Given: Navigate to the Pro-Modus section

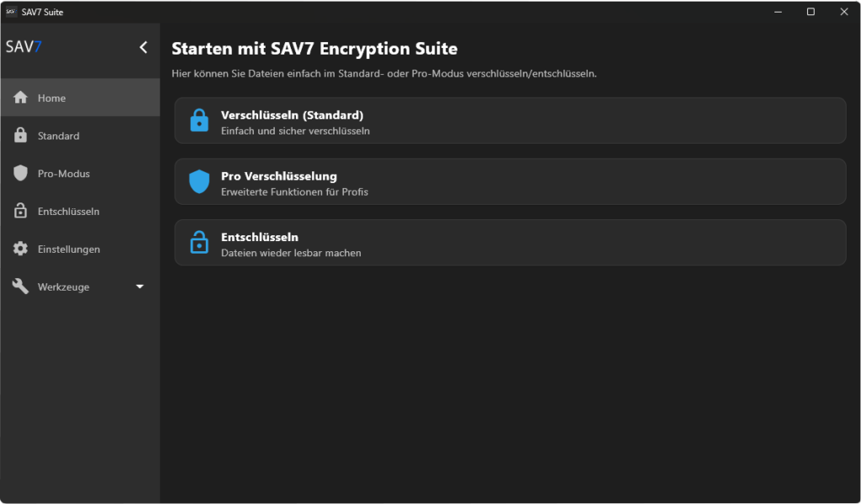Looking at the screenshot, I should coord(62,173).
